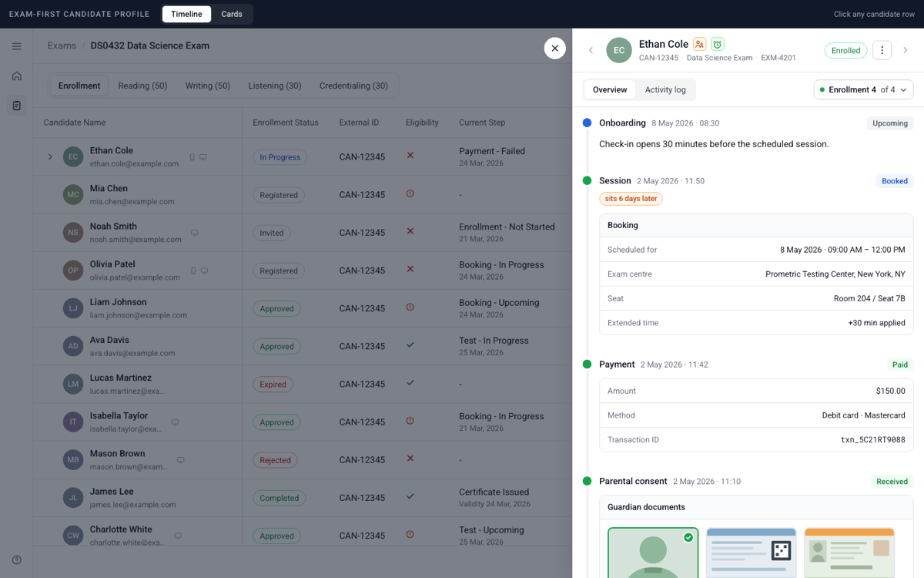
Task: Open the Exams document icon in sidebar
Action: [17, 106]
